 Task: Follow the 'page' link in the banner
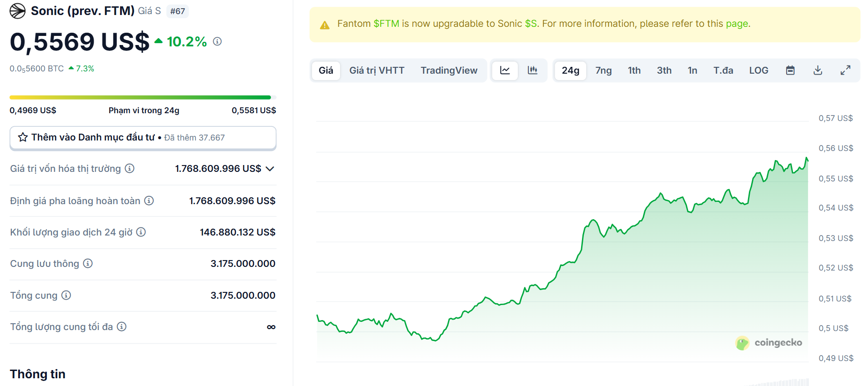(737, 24)
